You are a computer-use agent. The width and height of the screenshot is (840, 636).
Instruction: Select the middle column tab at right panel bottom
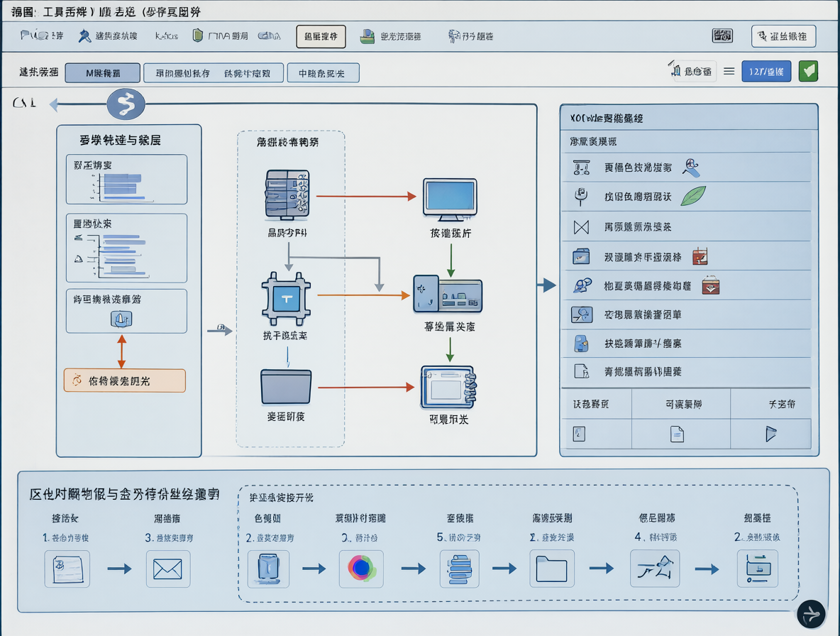[x=681, y=404]
